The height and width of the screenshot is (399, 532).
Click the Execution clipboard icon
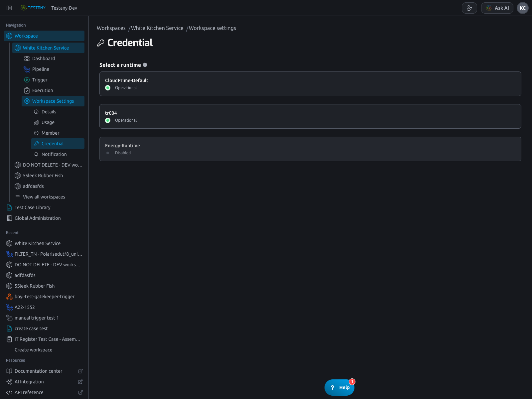pos(27,90)
